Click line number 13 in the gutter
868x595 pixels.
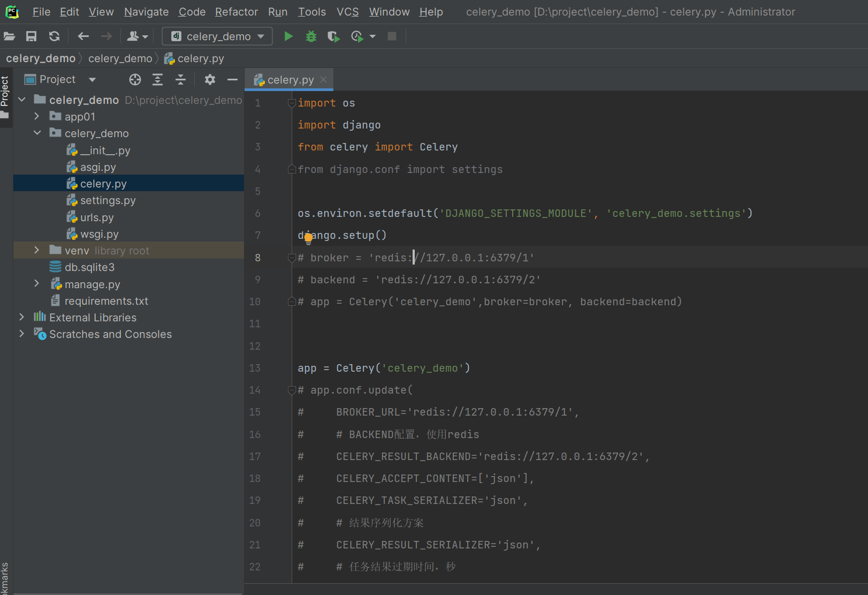coord(255,368)
